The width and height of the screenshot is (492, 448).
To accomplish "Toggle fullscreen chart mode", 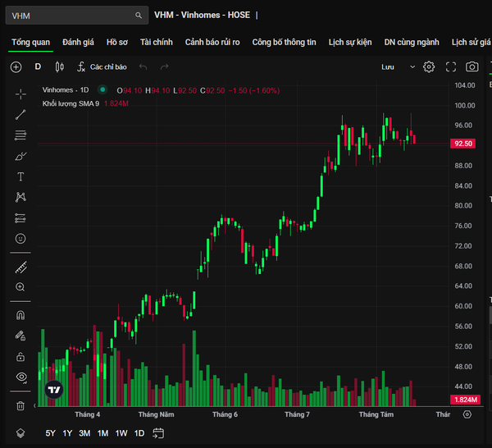I will point(451,66).
